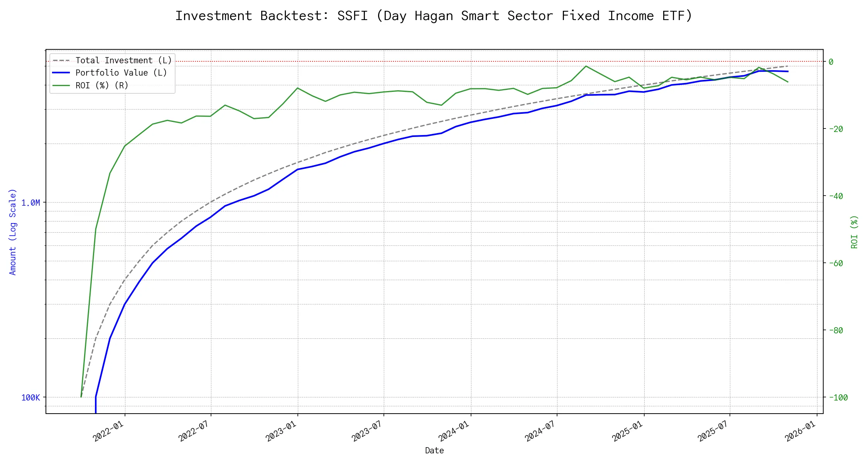Click the blue Portfolio Value legend line swatch
868x463 pixels.
click(x=61, y=73)
